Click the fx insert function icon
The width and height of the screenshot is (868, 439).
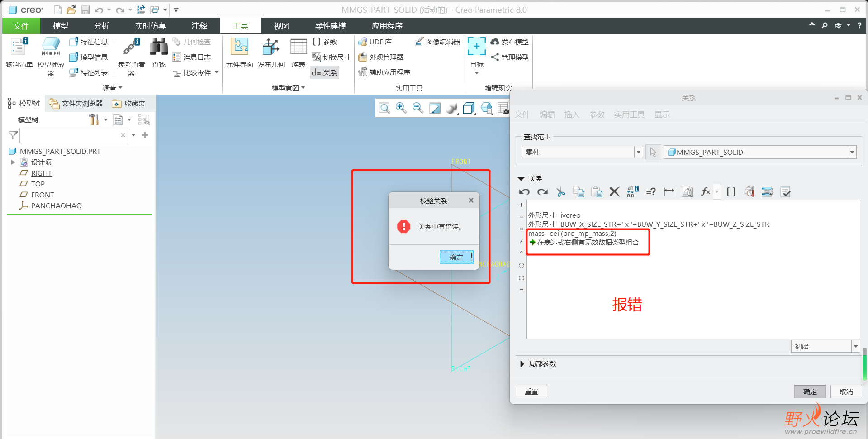(706, 192)
